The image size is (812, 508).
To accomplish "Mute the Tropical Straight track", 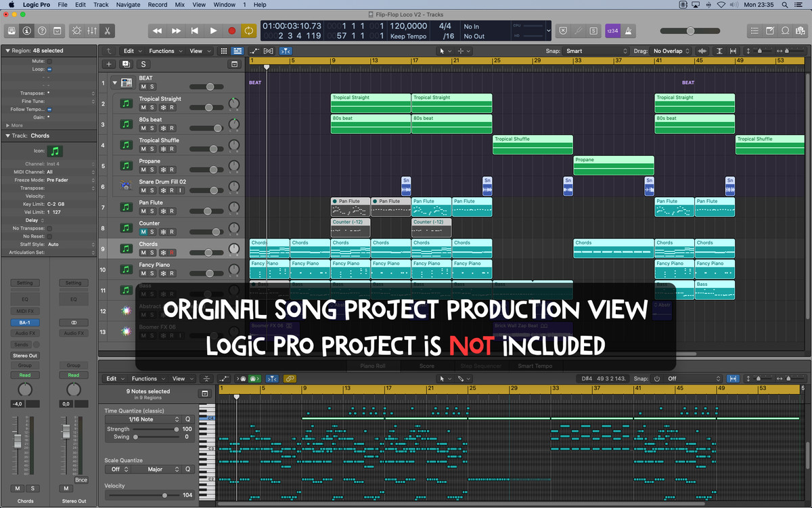I will pyautogui.click(x=143, y=108).
